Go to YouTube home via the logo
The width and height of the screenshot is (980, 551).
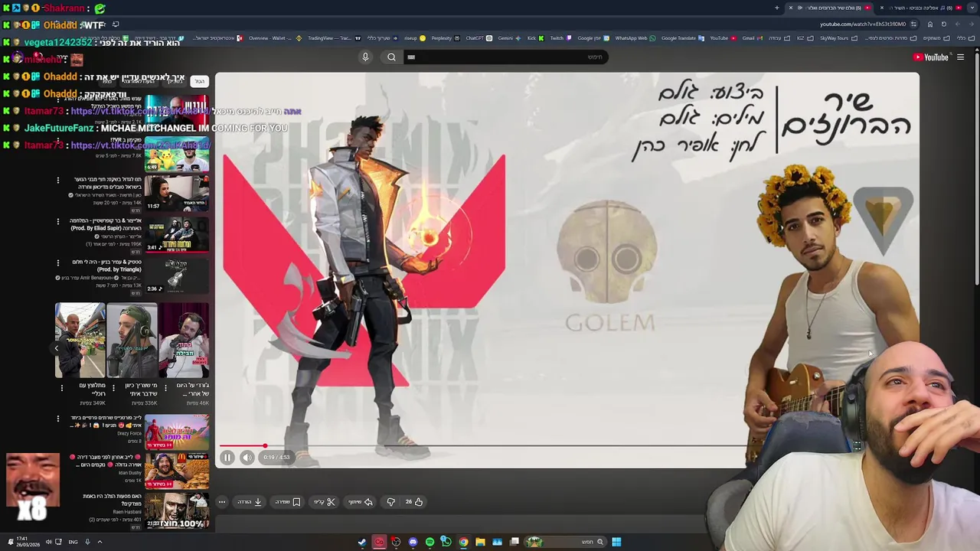tap(930, 57)
